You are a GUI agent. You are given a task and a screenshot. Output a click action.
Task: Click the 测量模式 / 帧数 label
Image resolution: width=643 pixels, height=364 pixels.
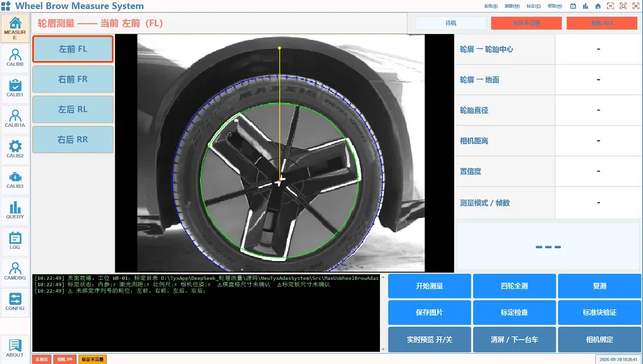(x=485, y=203)
